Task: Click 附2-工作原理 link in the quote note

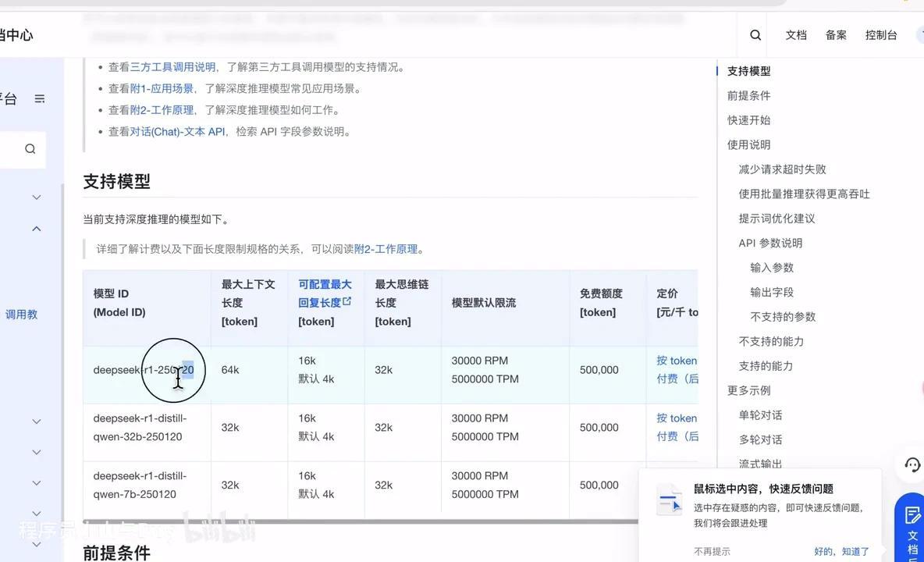Action: pos(386,249)
